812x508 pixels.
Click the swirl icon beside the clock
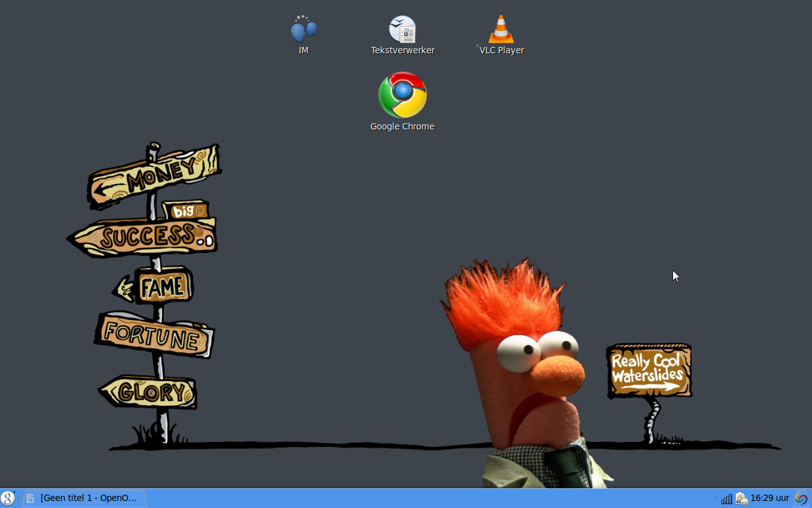click(801, 498)
